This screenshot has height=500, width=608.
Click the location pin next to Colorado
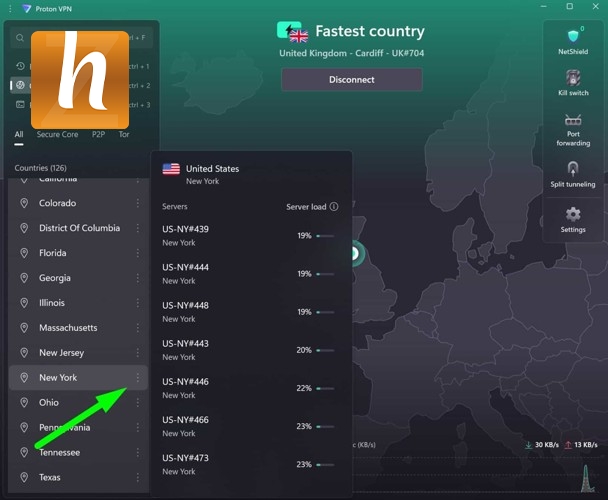[24, 203]
